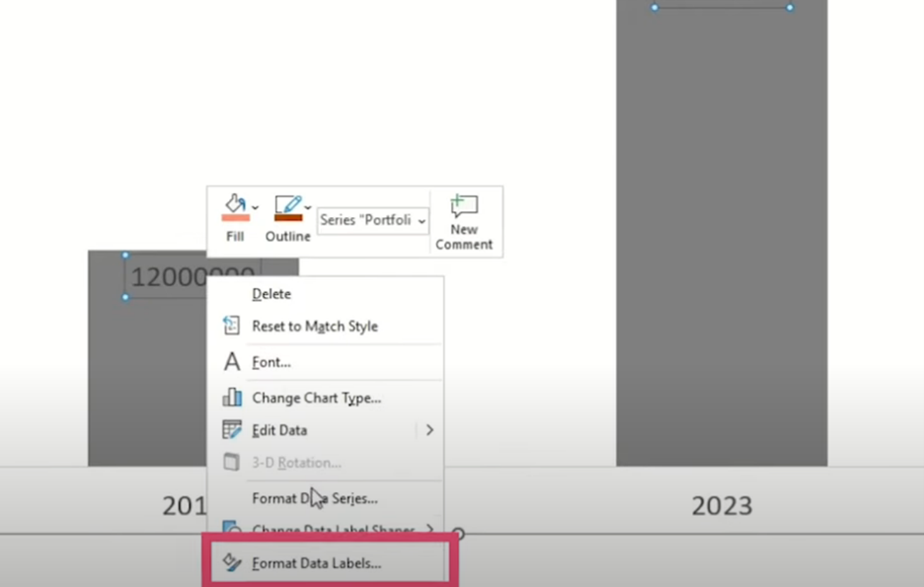This screenshot has height=587, width=924.
Task: Expand the Fill color dropdown arrow
Action: [256, 207]
